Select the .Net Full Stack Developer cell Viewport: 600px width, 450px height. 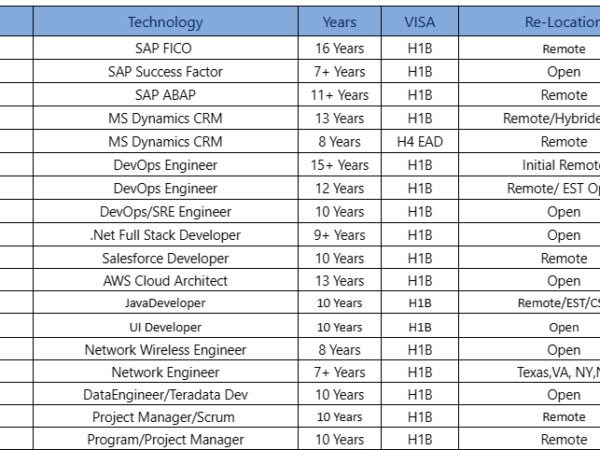[x=165, y=235]
